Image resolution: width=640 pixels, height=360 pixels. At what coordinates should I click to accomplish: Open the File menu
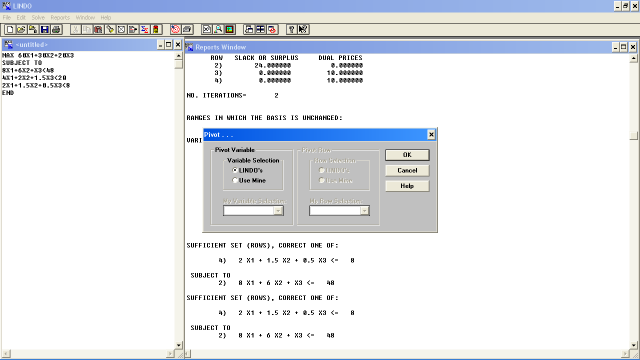click(x=7, y=18)
